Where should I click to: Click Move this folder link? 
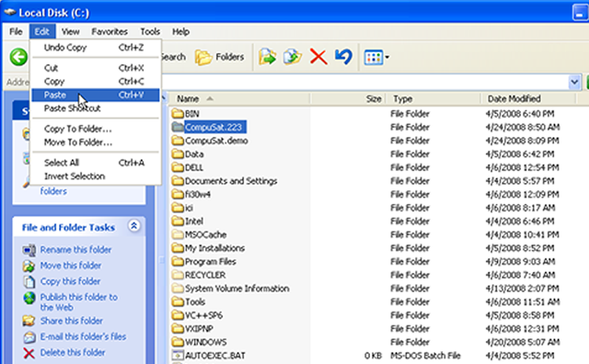tap(71, 266)
